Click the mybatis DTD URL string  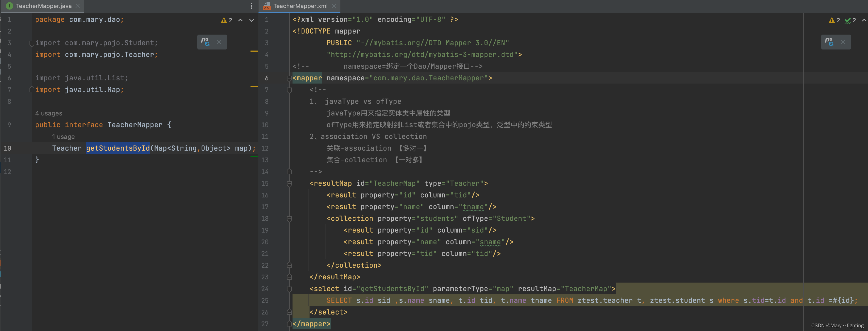point(422,55)
